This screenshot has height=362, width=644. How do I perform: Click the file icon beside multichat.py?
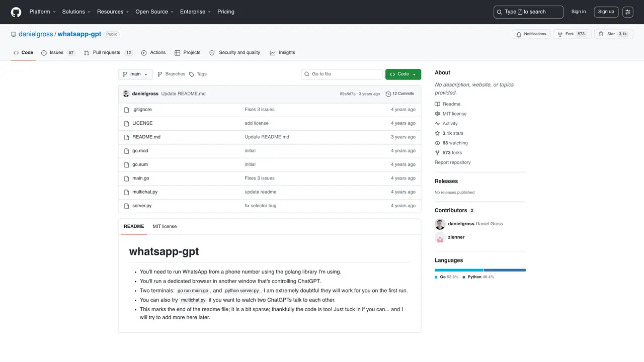(127, 192)
